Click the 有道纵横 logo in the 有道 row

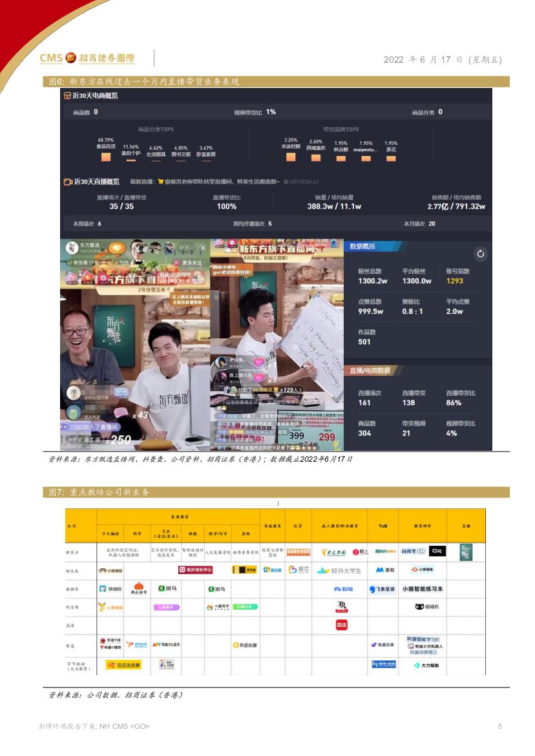click(245, 645)
